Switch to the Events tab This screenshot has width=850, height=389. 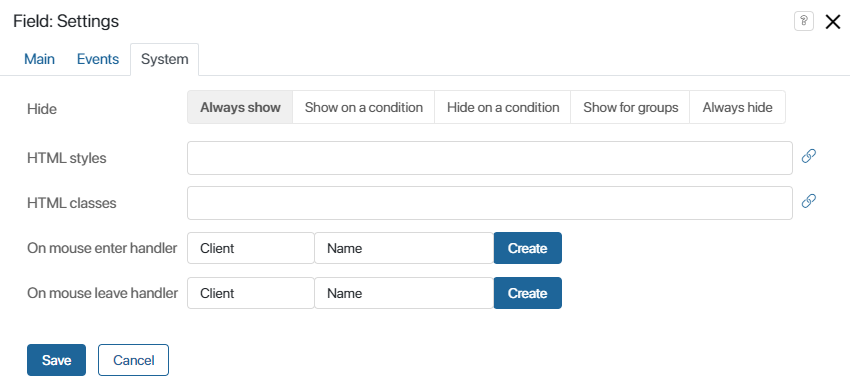[x=98, y=59]
